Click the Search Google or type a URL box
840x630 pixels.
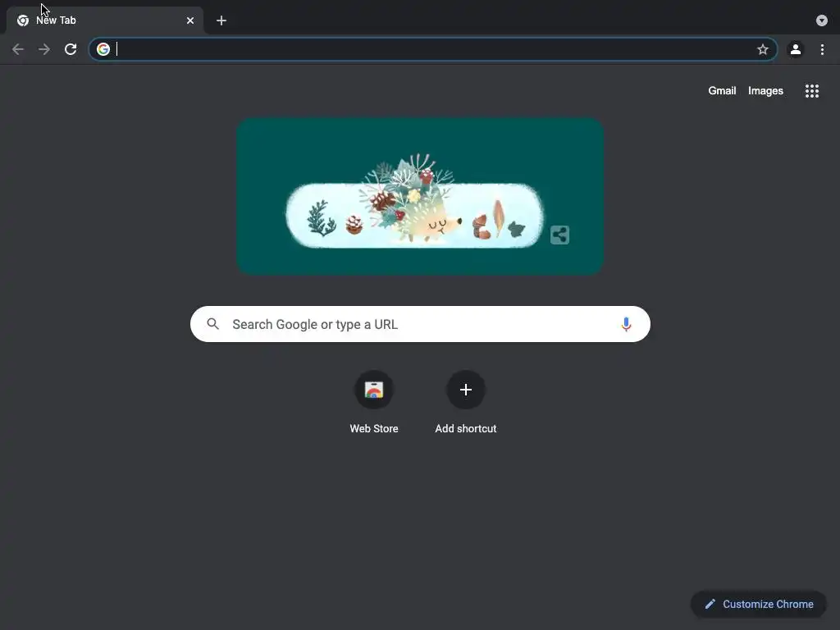pyautogui.click(x=420, y=324)
